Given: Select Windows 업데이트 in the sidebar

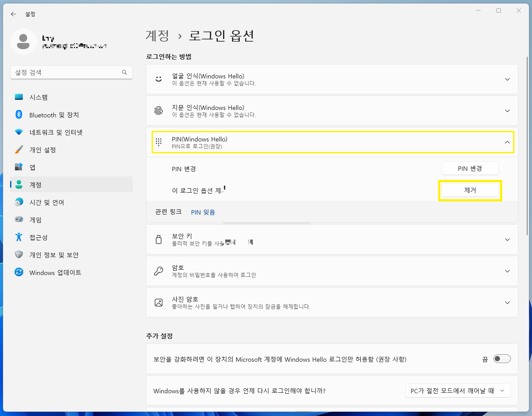Looking at the screenshot, I should pos(71,272).
